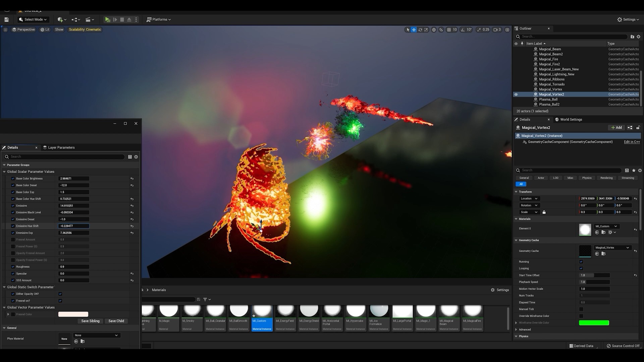Image resolution: width=644 pixels, height=362 pixels.
Task: Collapse the Transform section in Details
Action: (516, 192)
